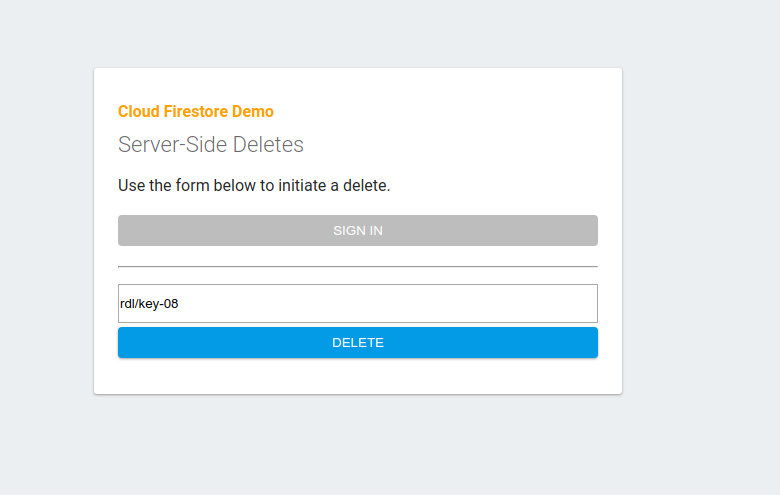Click the 'rdl' prefix inside the input field
This screenshot has height=495, width=780.
coord(126,303)
